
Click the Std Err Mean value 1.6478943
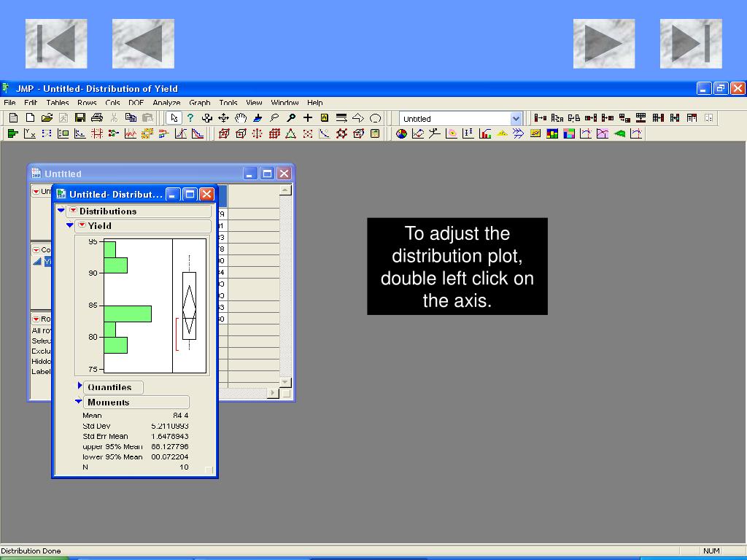pyautogui.click(x=169, y=436)
